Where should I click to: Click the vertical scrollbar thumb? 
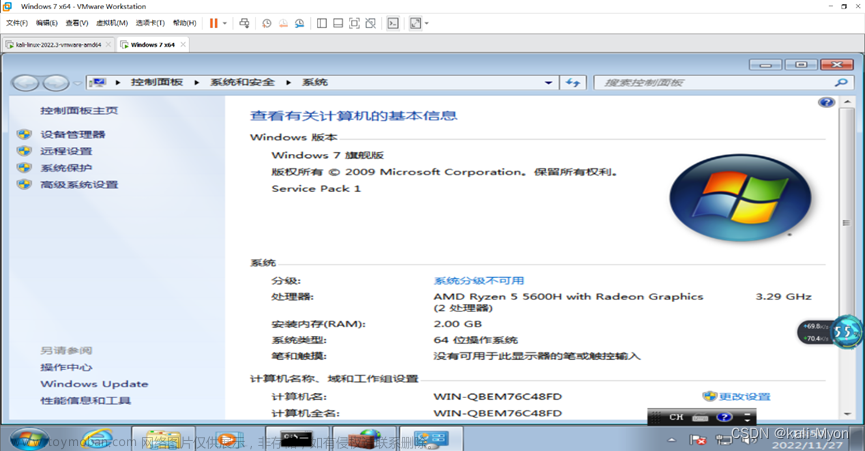pyautogui.click(x=847, y=223)
